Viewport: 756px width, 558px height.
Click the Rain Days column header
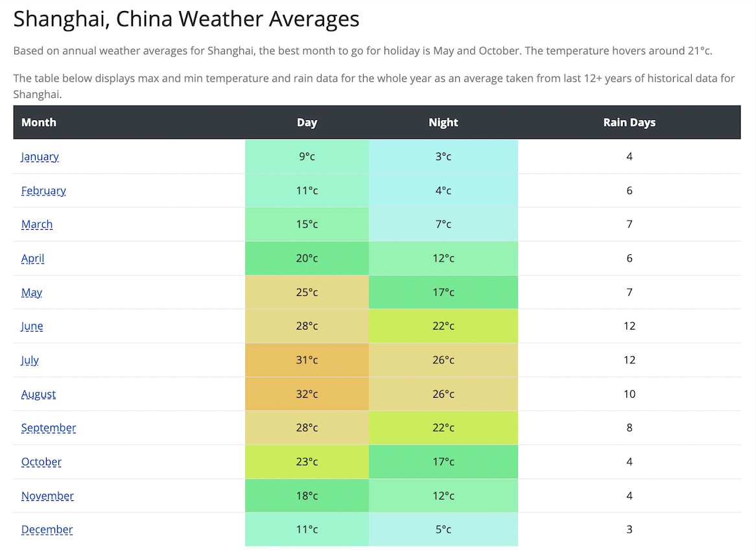pos(629,122)
